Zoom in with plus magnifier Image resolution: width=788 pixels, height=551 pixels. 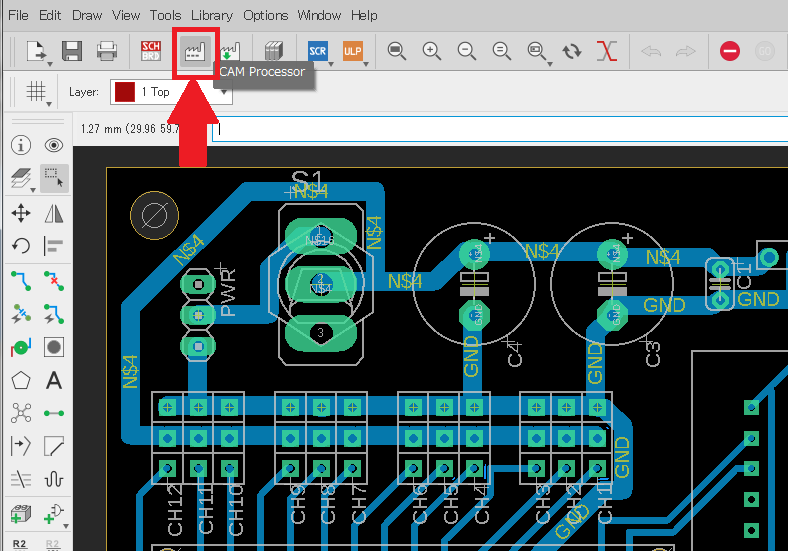pos(432,51)
